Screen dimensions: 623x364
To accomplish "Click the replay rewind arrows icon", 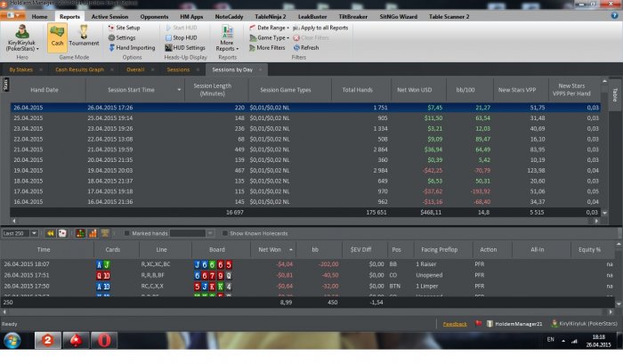I will (x=50, y=233).
